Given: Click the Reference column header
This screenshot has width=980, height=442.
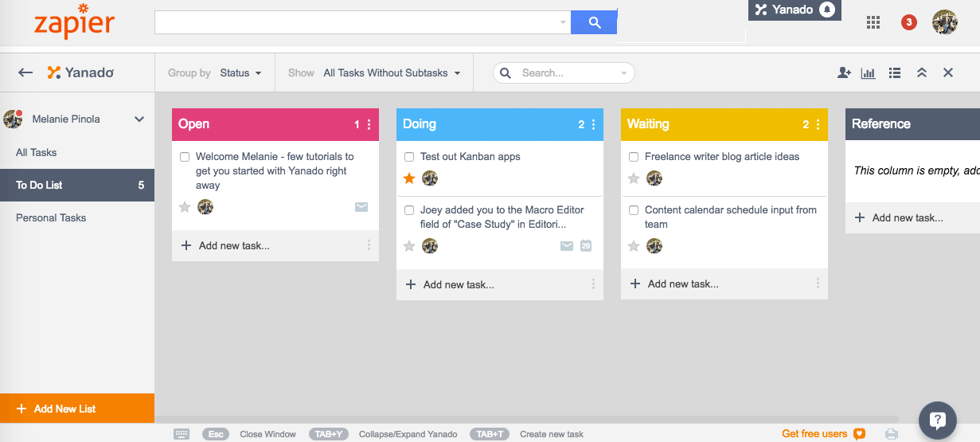Looking at the screenshot, I should pos(912,124).
